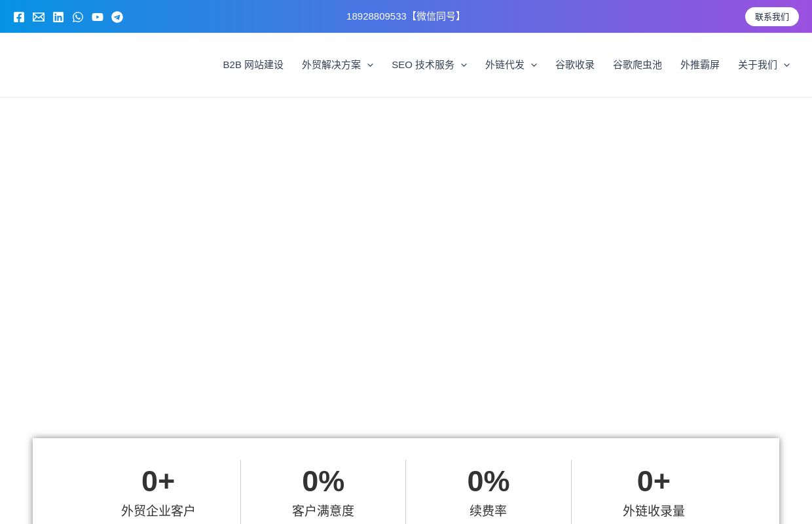Click the 外贸企业客户 counter value
812x524 pixels.
click(x=158, y=481)
